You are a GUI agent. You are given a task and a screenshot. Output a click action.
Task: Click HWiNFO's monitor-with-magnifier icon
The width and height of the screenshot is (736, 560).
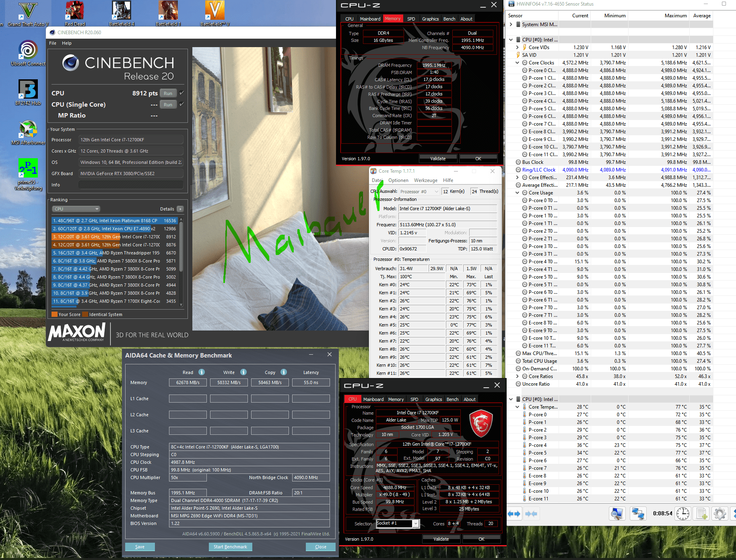pyautogui.click(x=617, y=514)
